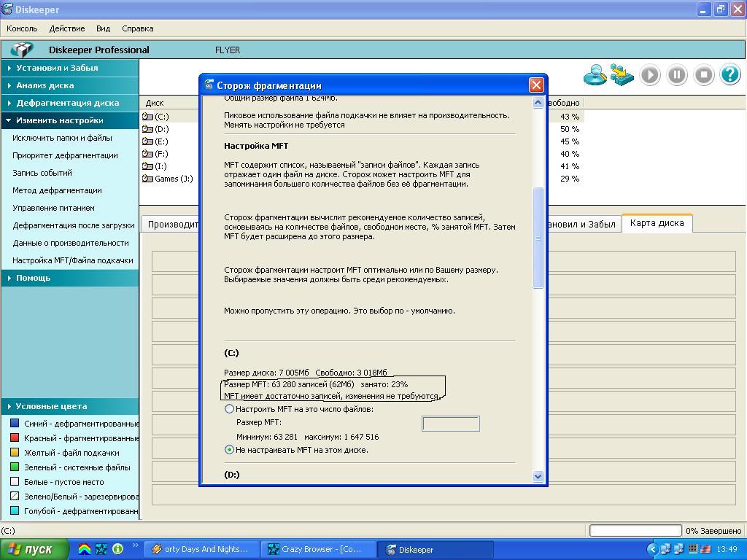Viewport: 747px width, 560px height.
Task: Click the Defragment disk toolbar icon
Action: 622,75
